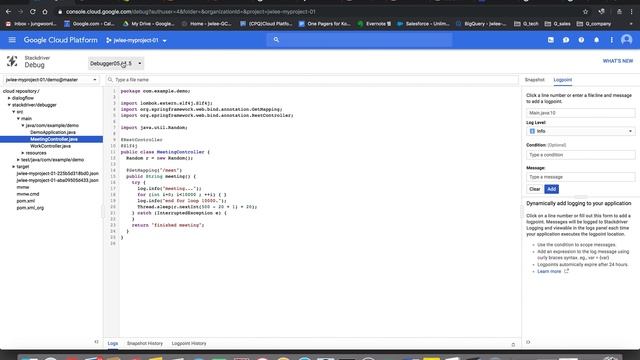Click the Google Cloud Platform title
This screenshot has width=640, height=360.
click(60, 40)
